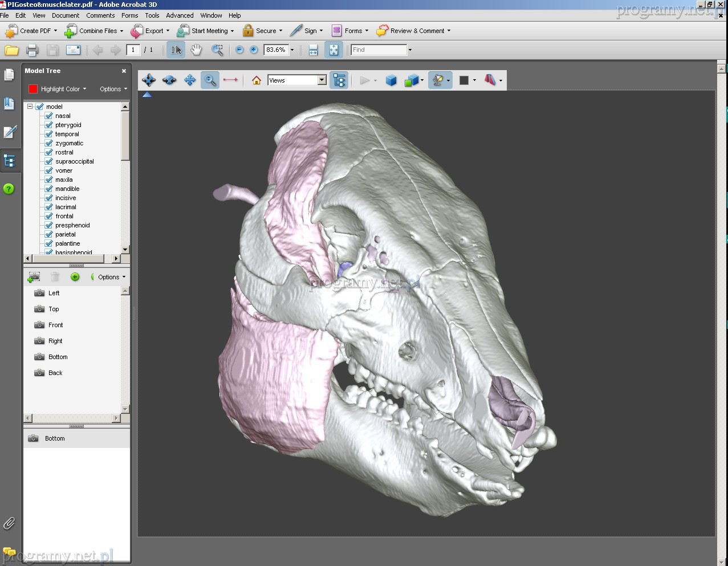The image size is (728, 566).
Task: Activate the 3D Pan tool
Action: coord(190,80)
